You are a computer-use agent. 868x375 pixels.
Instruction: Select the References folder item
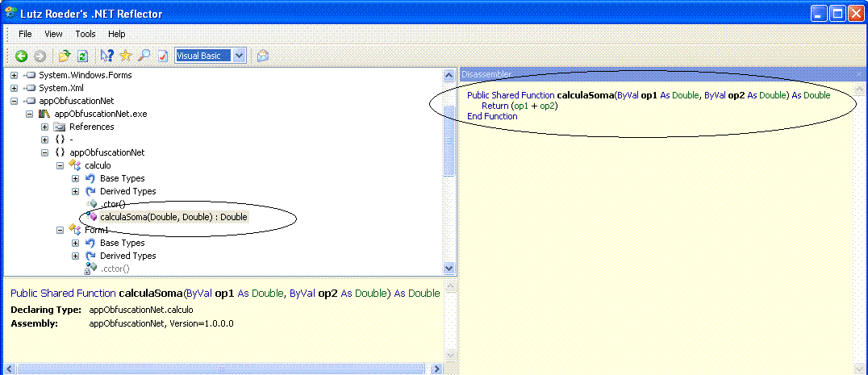coord(92,127)
